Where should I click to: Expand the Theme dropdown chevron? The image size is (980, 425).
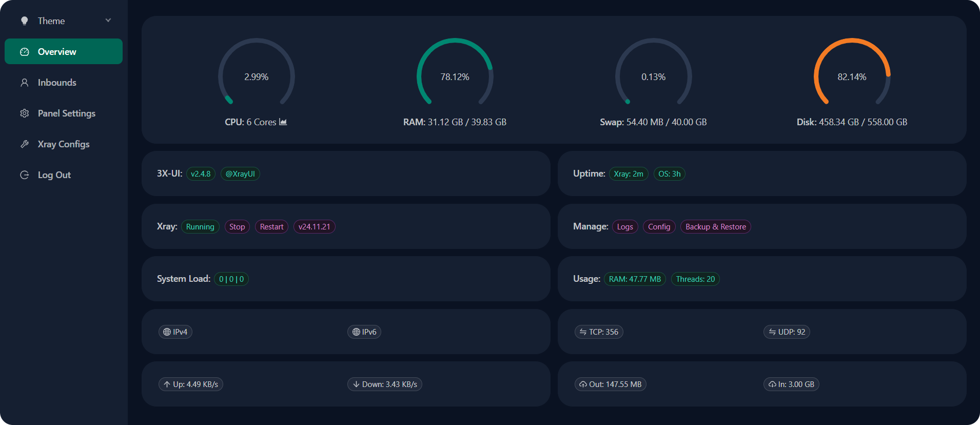[x=108, y=21]
